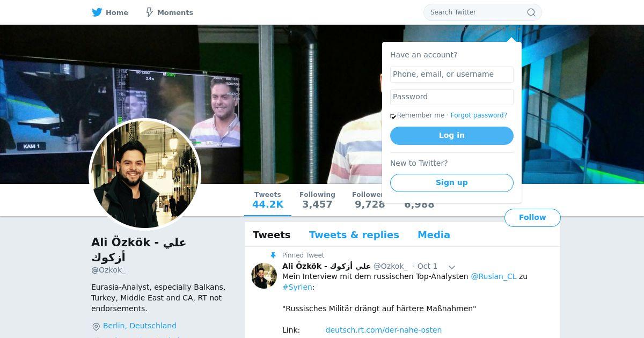Open Moments via the lightning bolt icon

pos(150,12)
